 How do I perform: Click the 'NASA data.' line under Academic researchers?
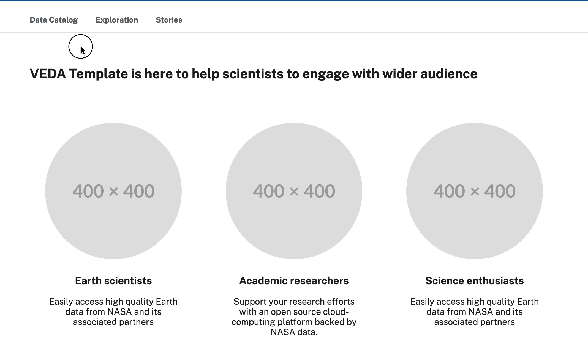(x=294, y=332)
